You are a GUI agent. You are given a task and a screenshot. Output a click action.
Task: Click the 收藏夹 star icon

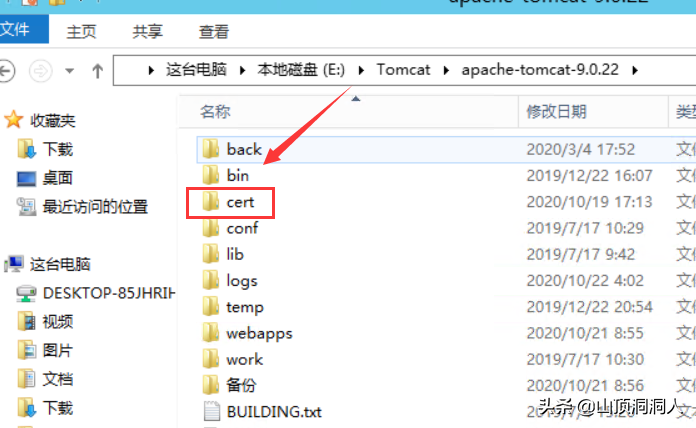pos(13,119)
